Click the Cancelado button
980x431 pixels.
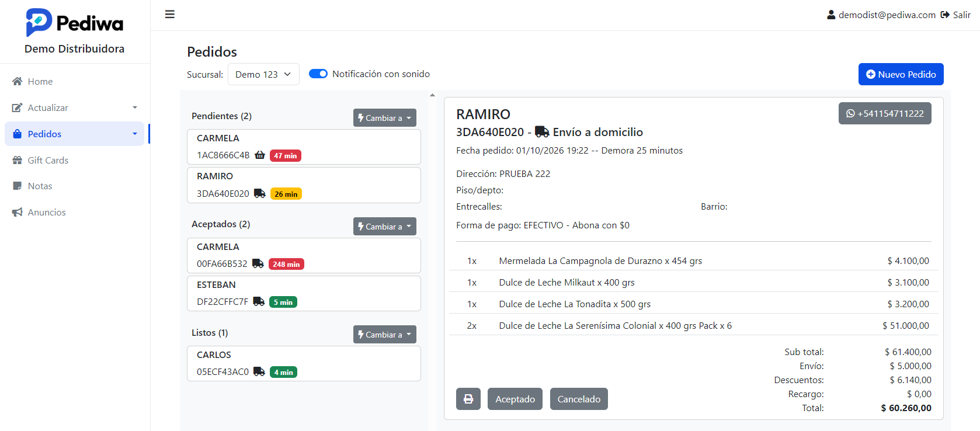point(579,399)
